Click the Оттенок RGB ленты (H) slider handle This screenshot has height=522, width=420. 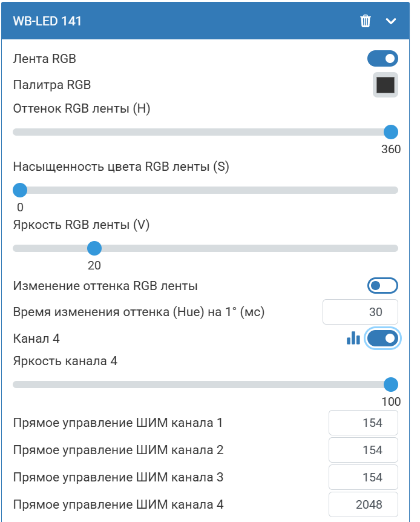click(x=391, y=132)
